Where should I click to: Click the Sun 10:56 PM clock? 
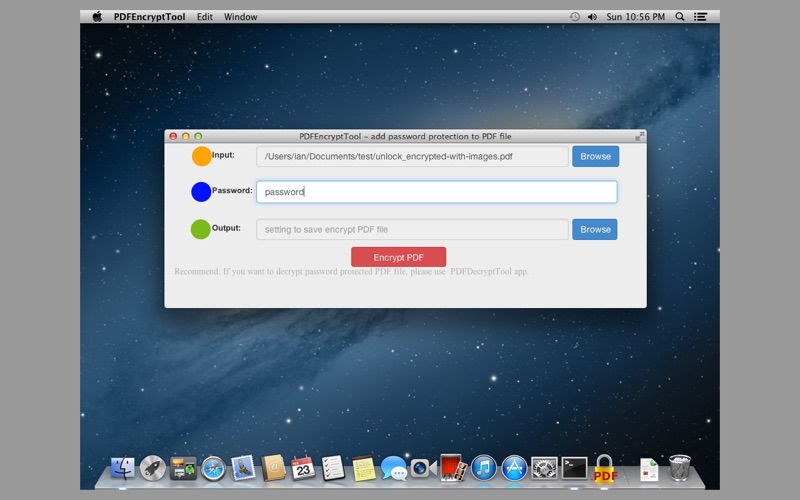[635, 17]
